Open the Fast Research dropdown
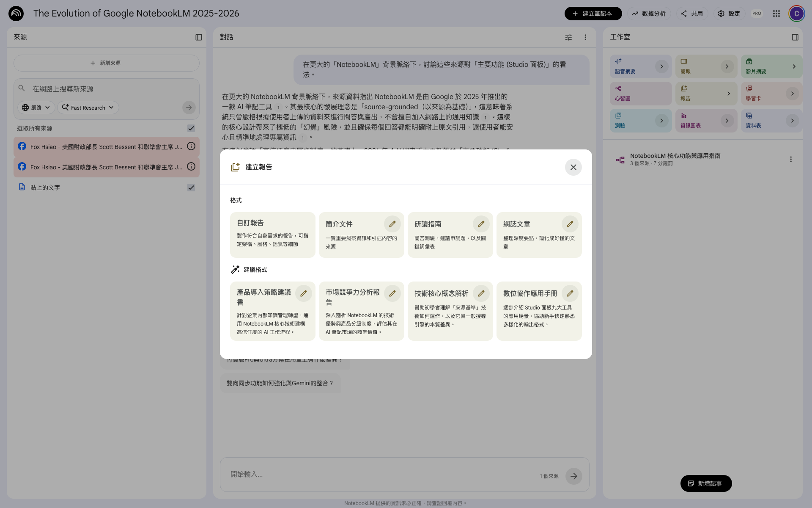This screenshot has height=508, width=812. (x=88, y=108)
